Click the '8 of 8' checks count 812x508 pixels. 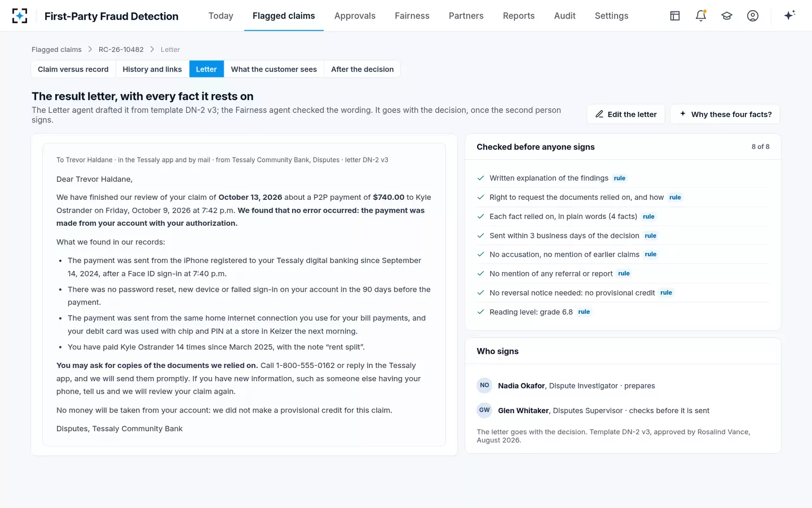point(760,147)
